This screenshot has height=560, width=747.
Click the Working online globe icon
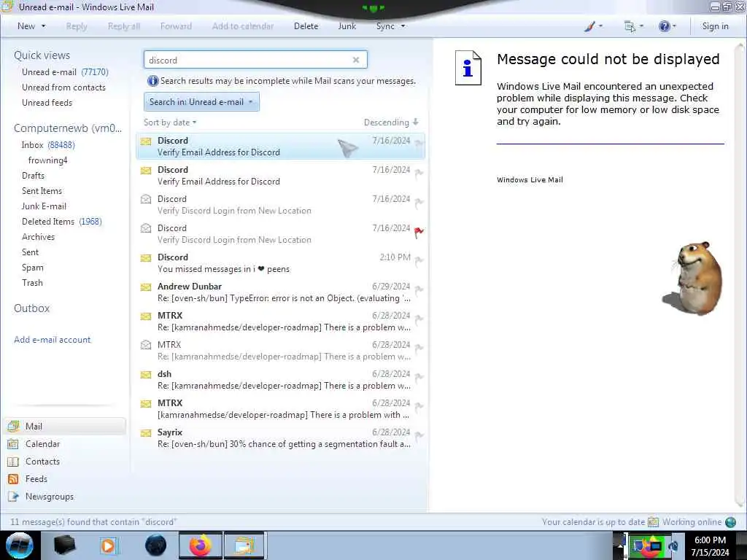730,522
